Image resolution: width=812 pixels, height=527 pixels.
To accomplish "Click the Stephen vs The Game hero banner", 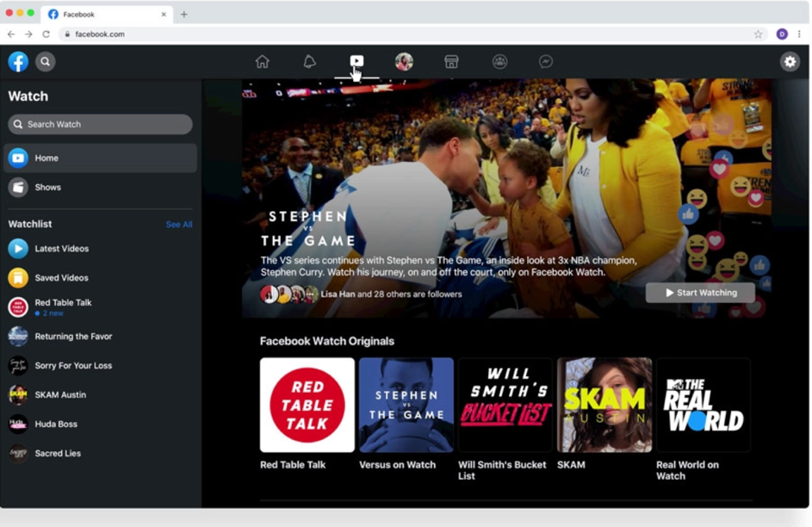I will click(x=506, y=198).
